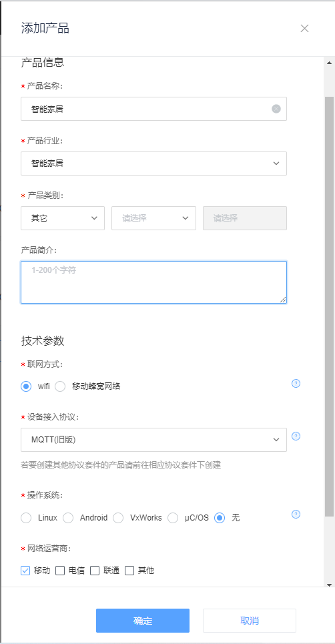Open the 其它 product category dropdown
Screen dimensions: 335x644
(x=63, y=218)
